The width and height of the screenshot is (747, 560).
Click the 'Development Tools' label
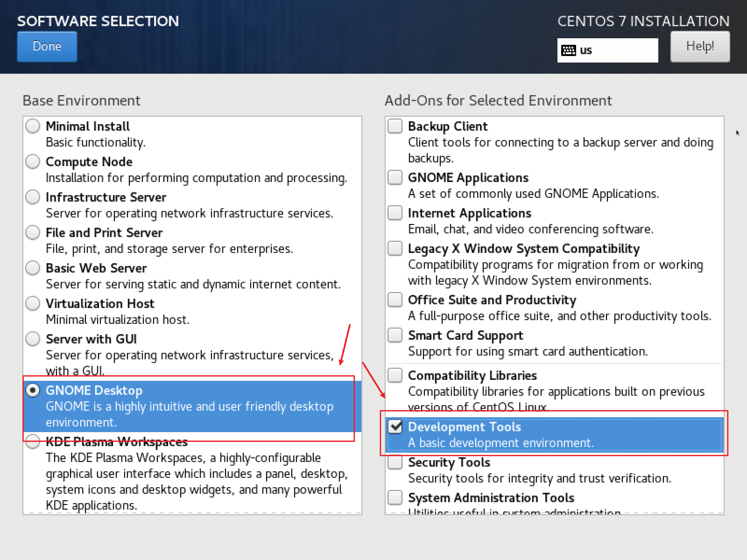pyautogui.click(x=465, y=427)
